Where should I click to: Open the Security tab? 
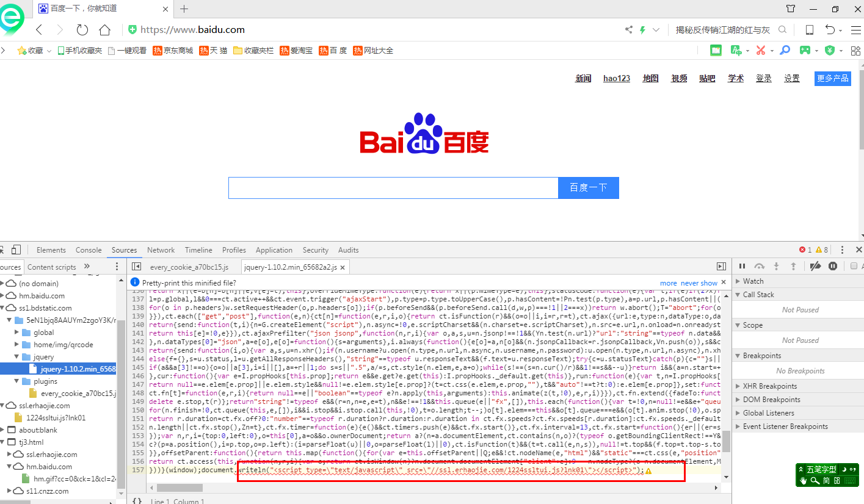tap(316, 250)
